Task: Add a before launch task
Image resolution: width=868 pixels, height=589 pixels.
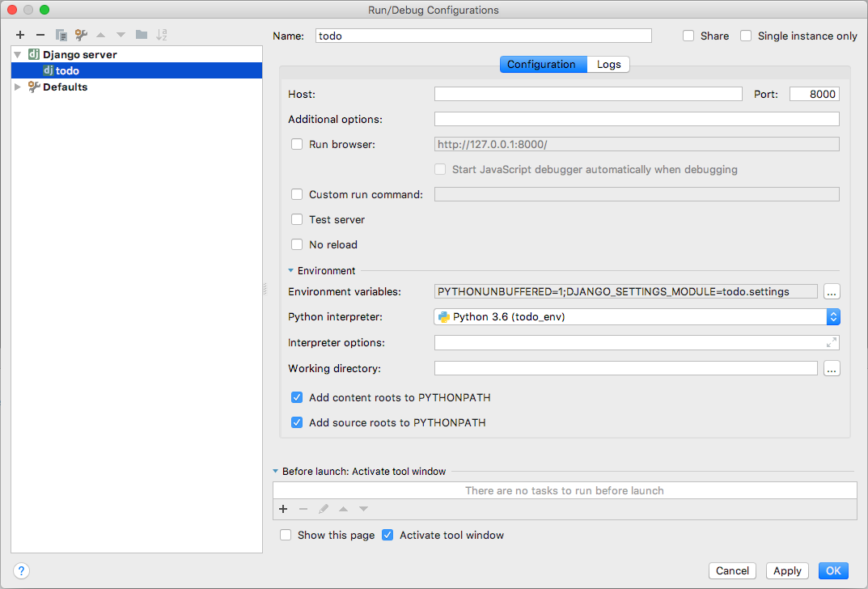Action: coord(283,509)
